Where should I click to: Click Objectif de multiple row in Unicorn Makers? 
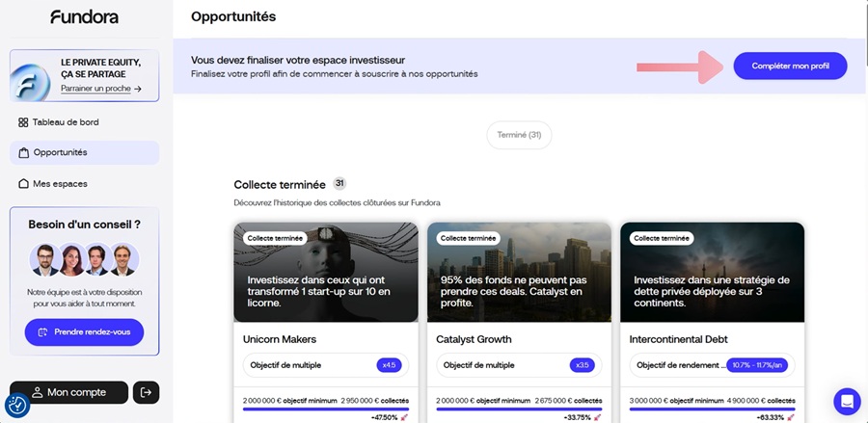pos(326,365)
